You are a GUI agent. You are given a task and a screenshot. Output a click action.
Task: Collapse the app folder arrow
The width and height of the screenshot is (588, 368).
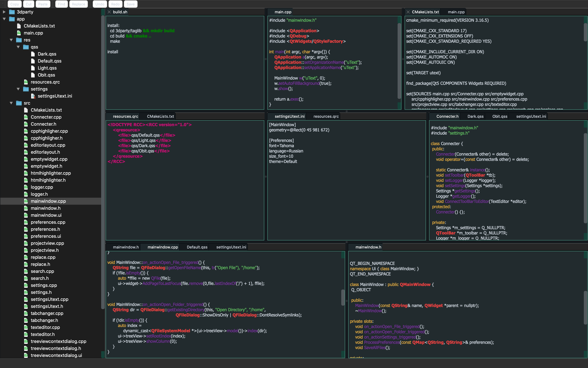[x=4, y=19]
